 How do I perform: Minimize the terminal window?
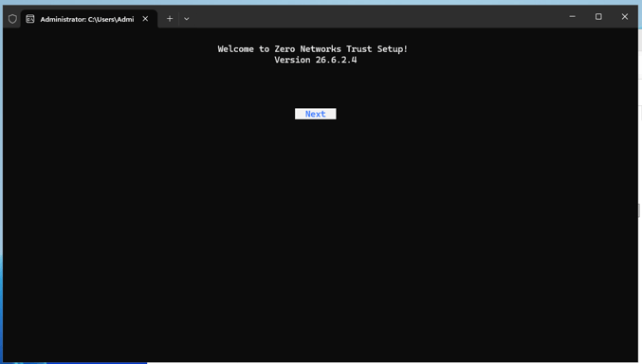coord(573,17)
